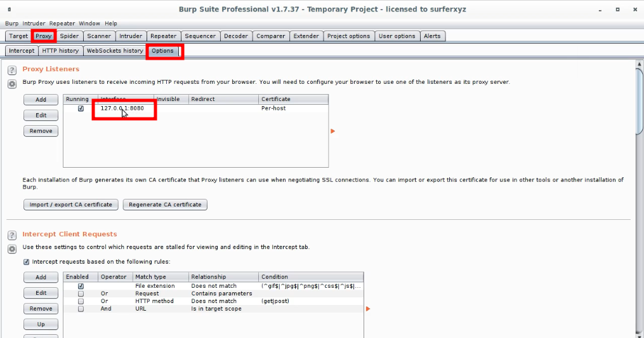Click the Operator column header
Viewport: 644px width, 338px height.
115,277
